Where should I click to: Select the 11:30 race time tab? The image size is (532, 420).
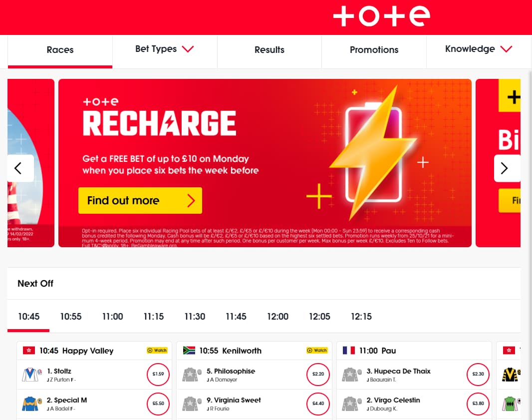tap(195, 317)
